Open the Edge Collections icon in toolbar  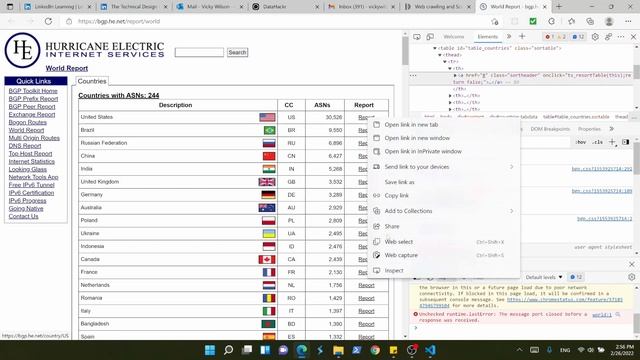(x=590, y=21)
